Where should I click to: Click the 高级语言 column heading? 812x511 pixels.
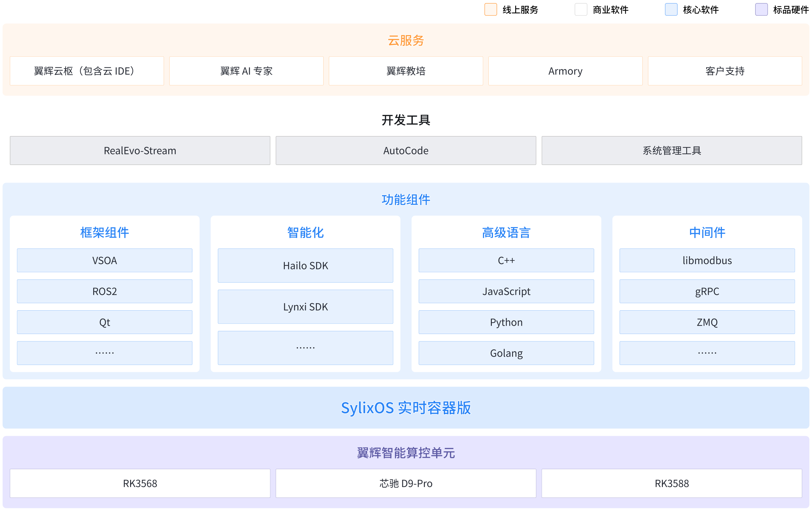tap(507, 232)
